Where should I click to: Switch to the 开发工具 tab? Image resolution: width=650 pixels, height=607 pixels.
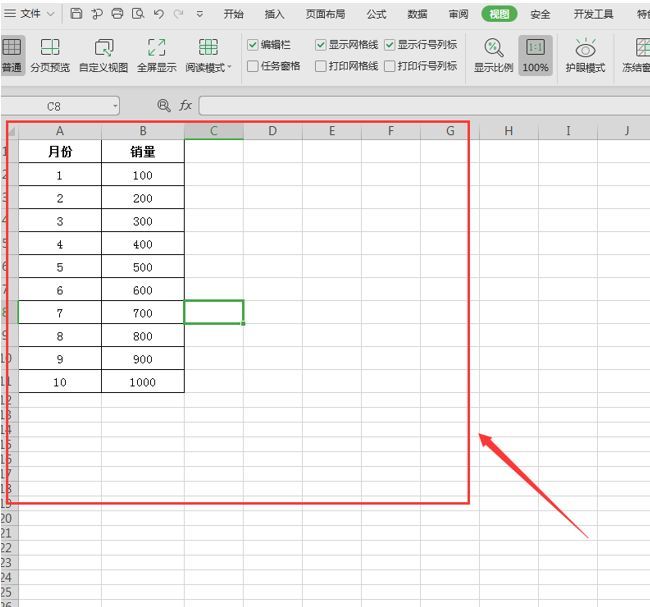[x=593, y=14]
